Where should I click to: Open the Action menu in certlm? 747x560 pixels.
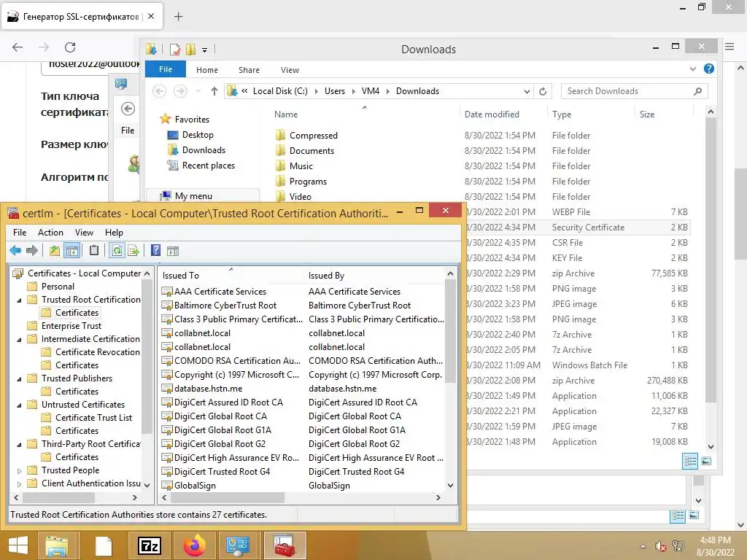point(50,233)
